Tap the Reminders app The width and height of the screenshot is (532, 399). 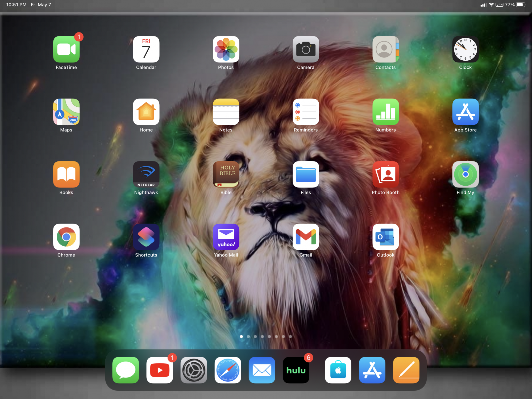pos(306,112)
